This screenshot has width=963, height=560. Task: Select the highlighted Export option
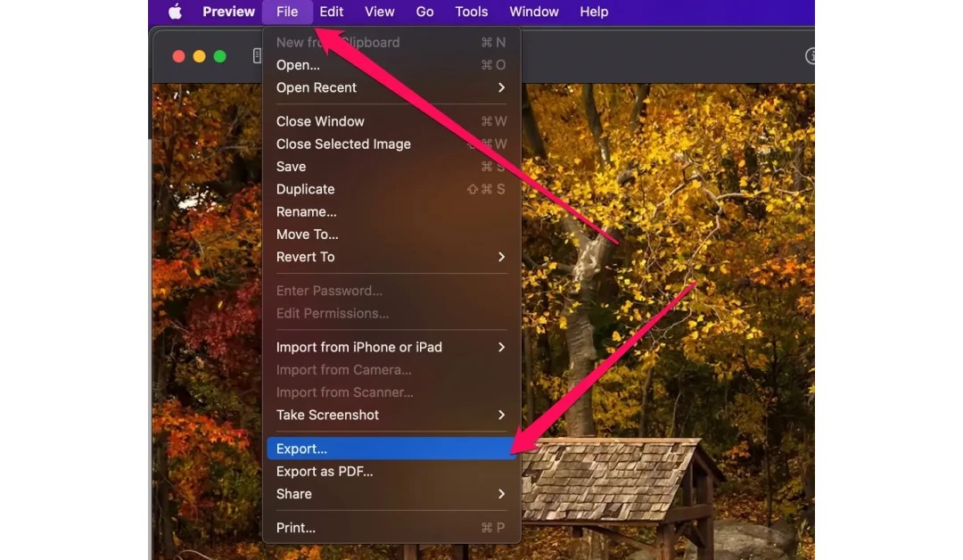tap(301, 449)
